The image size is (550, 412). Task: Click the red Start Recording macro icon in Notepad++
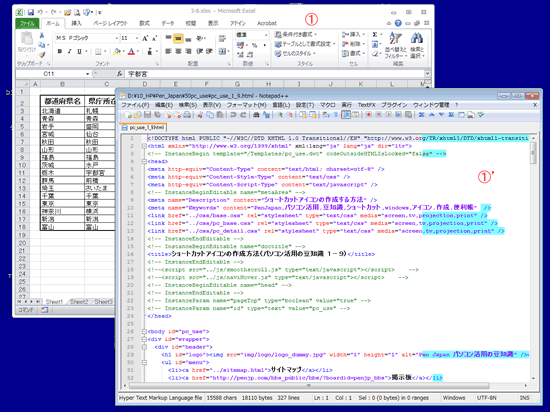click(369, 115)
